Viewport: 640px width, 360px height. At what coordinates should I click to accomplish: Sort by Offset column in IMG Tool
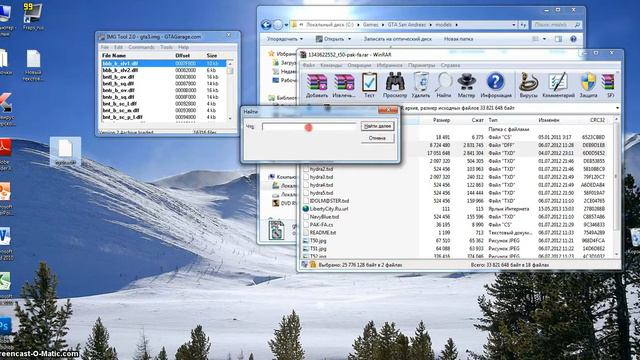pos(182,56)
